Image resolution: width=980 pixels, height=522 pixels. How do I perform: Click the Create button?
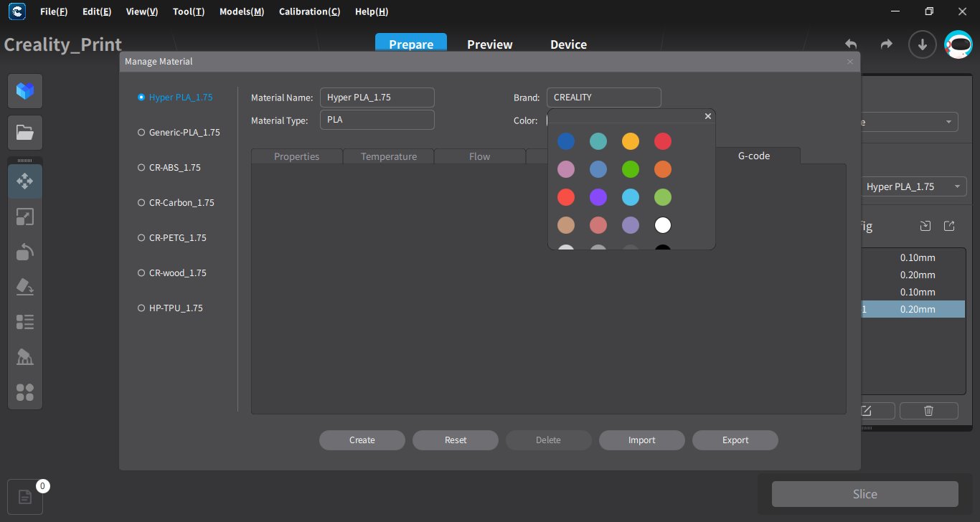[x=362, y=440]
